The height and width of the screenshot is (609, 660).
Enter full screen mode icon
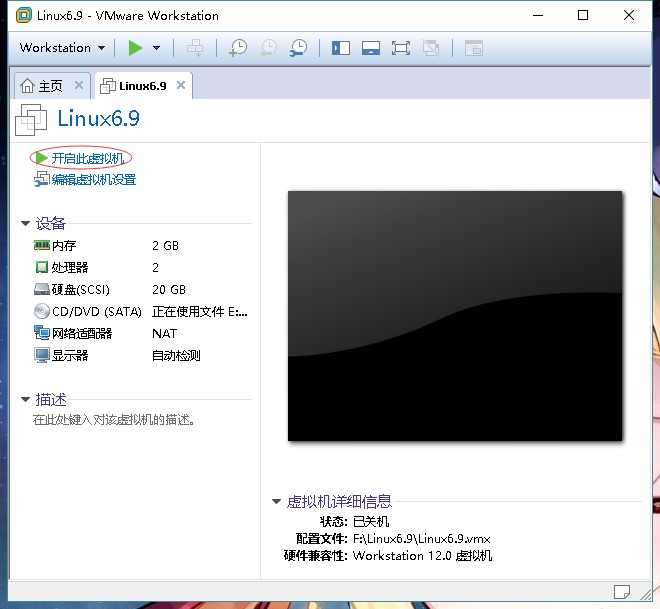point(401,48)
